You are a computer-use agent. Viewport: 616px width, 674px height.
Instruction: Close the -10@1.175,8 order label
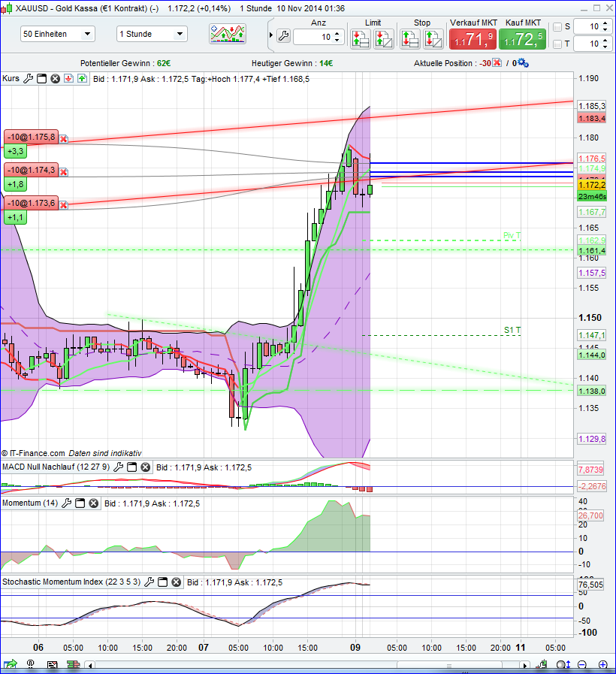tap(62, 138)
